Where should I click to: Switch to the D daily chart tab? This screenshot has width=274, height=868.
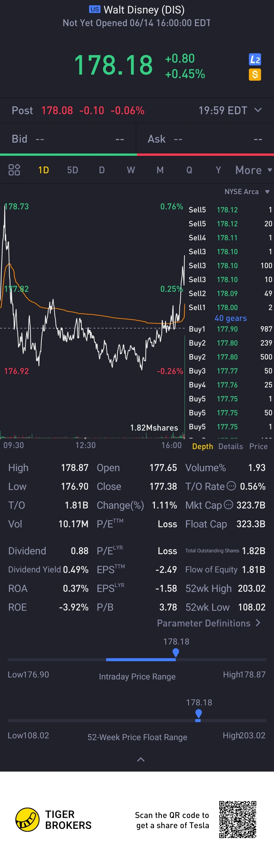(x=102, y=170)
